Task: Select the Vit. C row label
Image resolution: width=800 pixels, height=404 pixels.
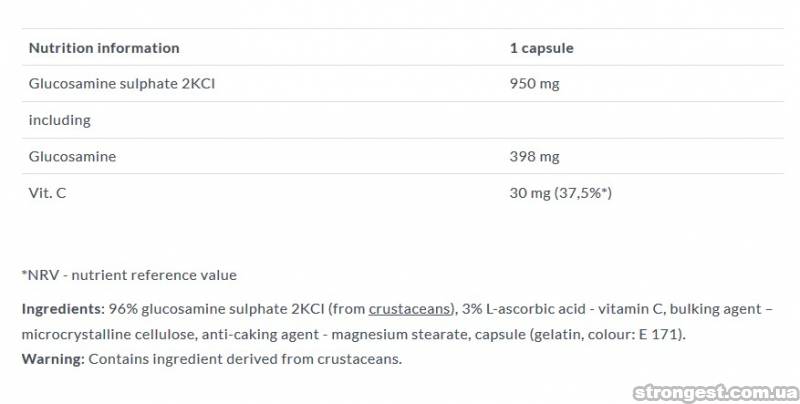Action: point(47,193)
